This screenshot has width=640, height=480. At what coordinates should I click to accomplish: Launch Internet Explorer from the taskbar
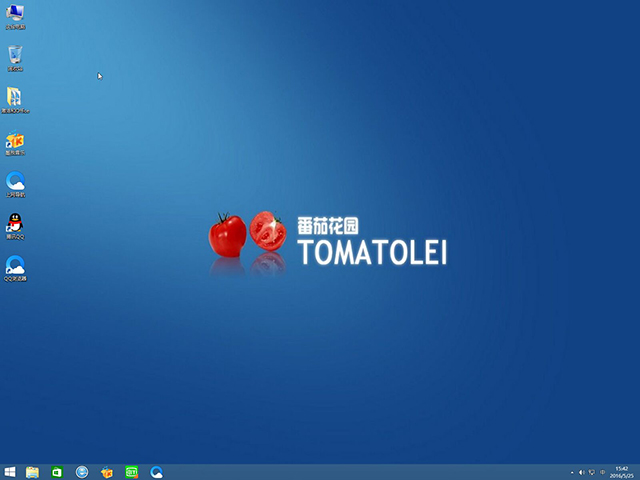pos(82,471)
